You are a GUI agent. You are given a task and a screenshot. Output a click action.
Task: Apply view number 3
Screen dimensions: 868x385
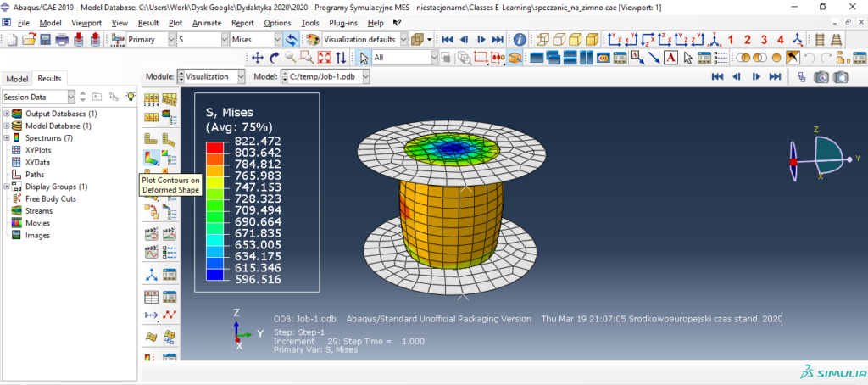(x=764, y=40)
